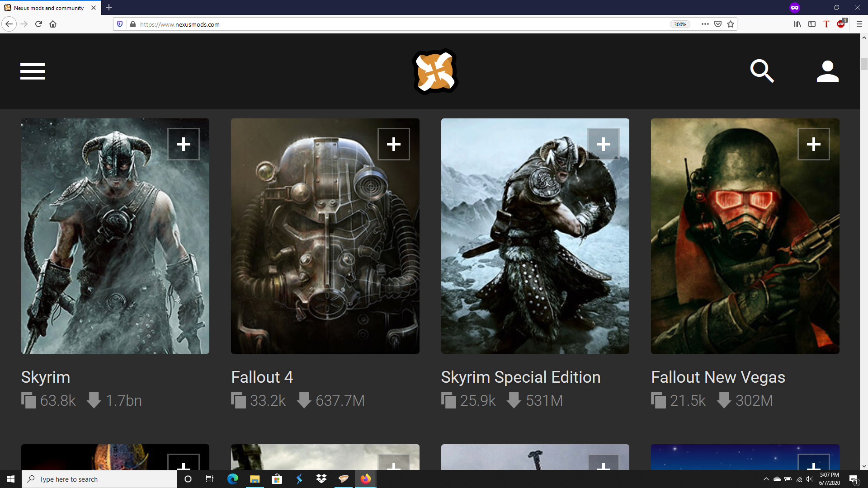Open a new browser tab
Viewport: 868px width, 488px height.
(109, 8)
